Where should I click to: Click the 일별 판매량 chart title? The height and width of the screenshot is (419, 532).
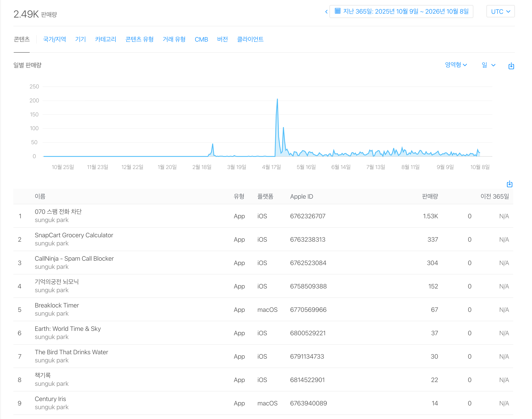coord(28,65)
